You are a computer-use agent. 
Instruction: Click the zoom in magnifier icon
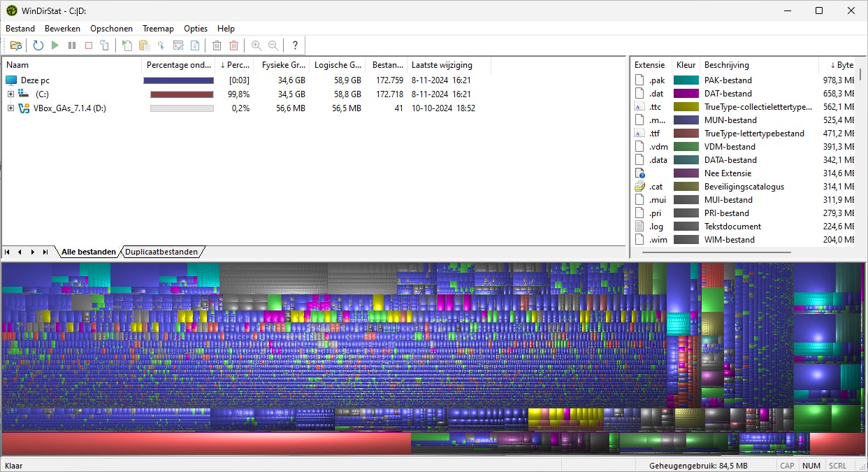tap(256, 45)
